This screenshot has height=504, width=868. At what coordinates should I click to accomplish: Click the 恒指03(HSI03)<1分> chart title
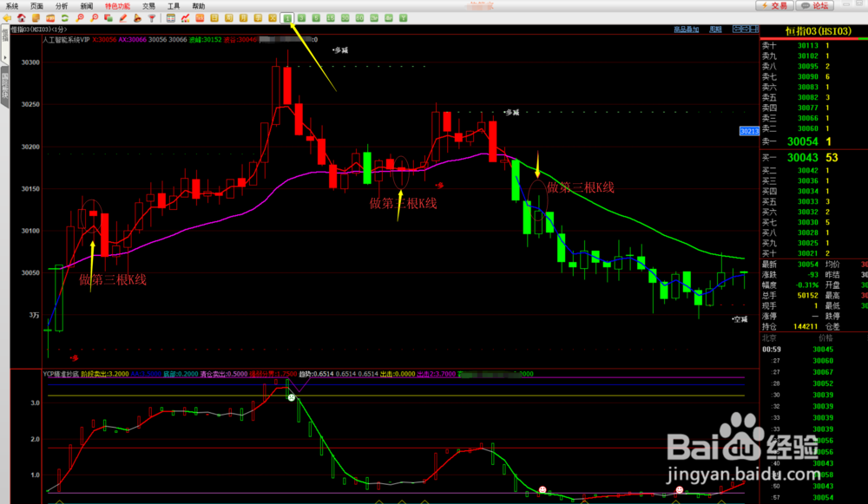point(39,29)
